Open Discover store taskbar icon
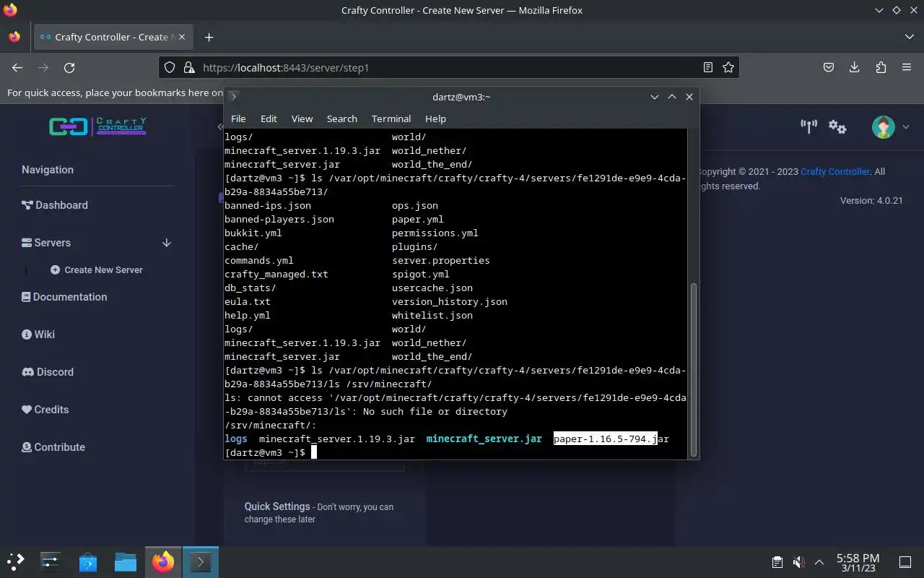 88,561
